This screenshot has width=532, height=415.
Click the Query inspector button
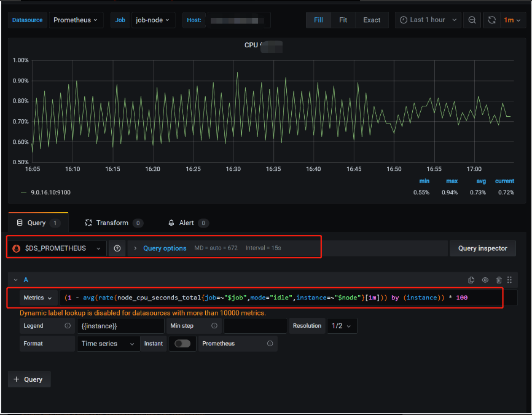[482, 248]
